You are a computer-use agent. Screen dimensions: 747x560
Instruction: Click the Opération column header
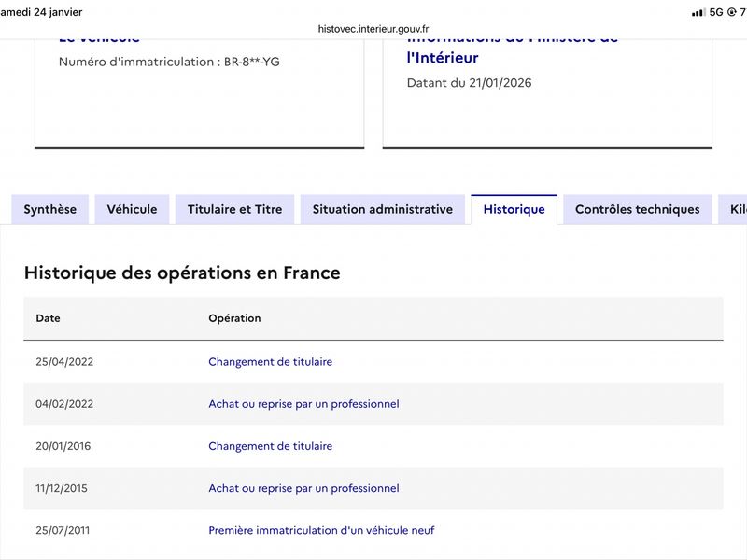coord(235,318)
